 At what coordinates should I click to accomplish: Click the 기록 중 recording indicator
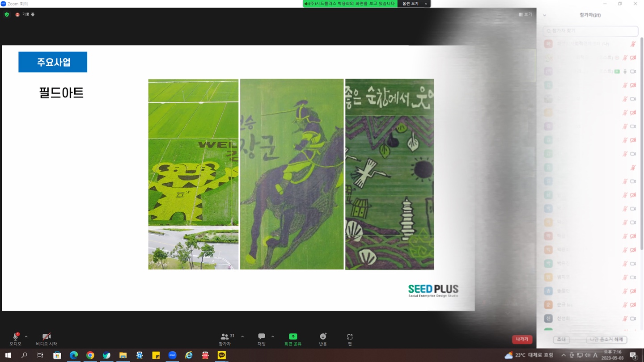[25, 14]
